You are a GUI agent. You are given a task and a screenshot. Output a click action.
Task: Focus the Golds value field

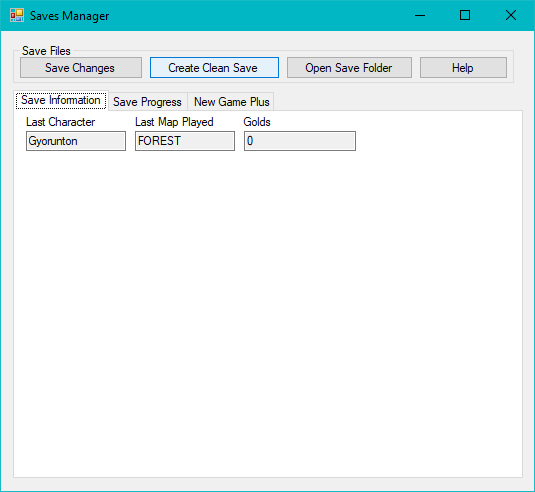coord(300,141)
